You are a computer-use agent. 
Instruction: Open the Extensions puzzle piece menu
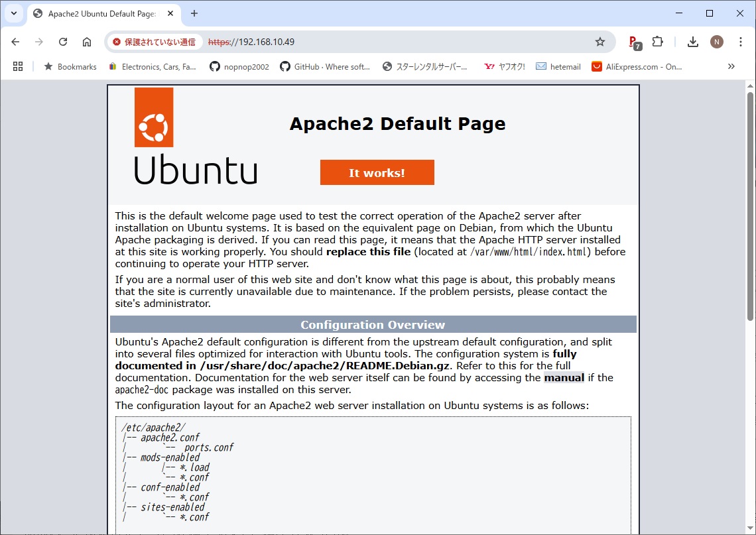(x=658, y=42)
